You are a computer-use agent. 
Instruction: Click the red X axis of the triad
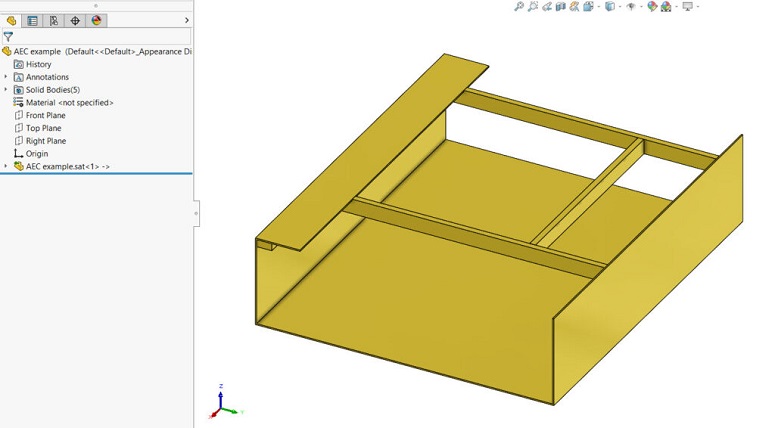[x=215, y=413]
